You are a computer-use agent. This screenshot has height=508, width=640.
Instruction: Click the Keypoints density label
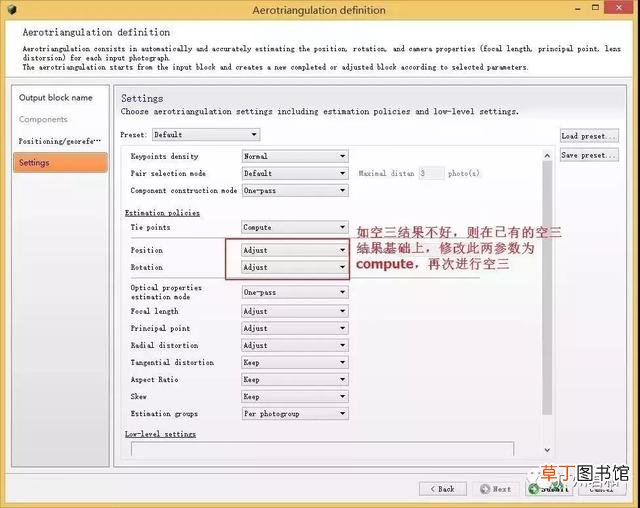[164, 156]
